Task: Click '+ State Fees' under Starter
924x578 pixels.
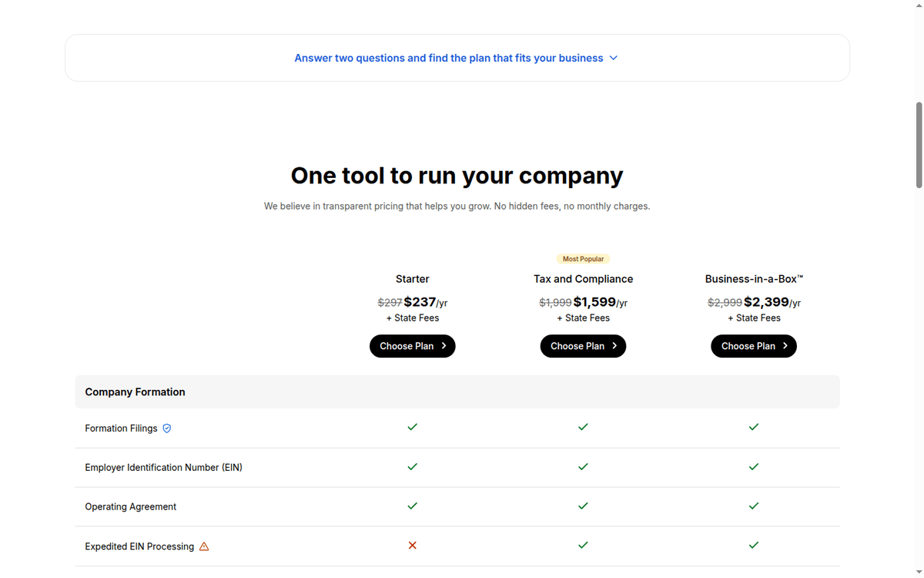Action: (x=413, y=318)
